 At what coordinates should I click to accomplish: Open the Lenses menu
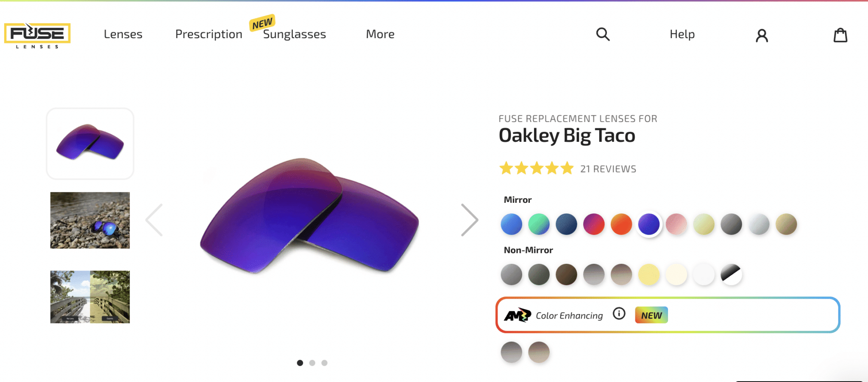pyautogui.click(x=122, y=34)
